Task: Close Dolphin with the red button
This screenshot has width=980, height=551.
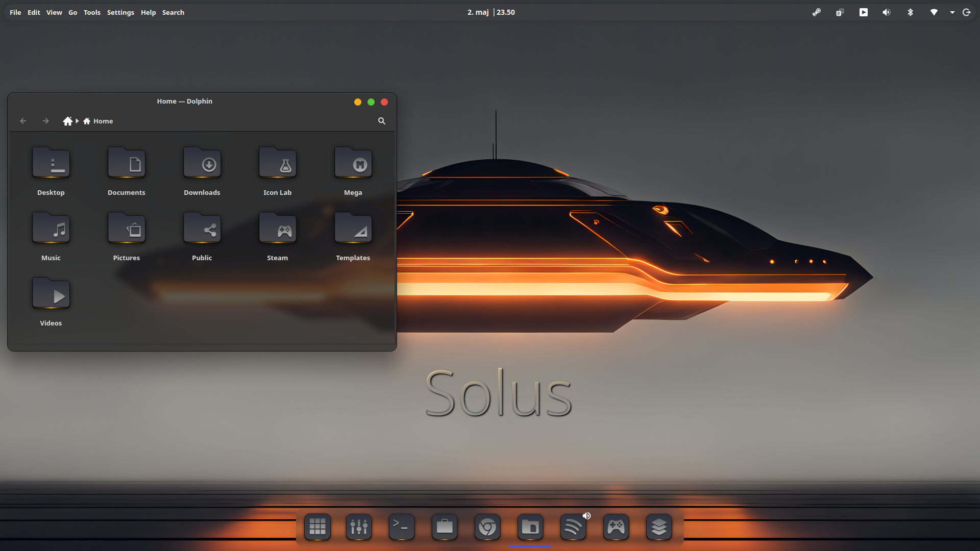Action: [x=384, y=102]
